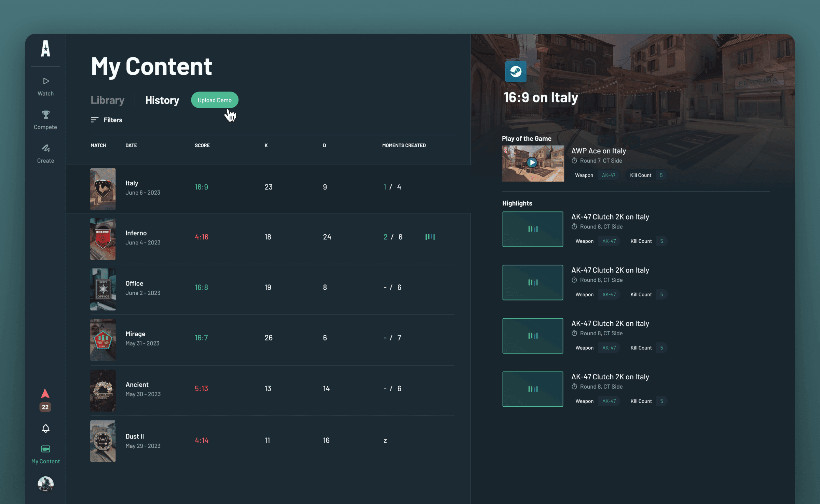
Task: Select the Dust II match name
Action: (135, 436)
